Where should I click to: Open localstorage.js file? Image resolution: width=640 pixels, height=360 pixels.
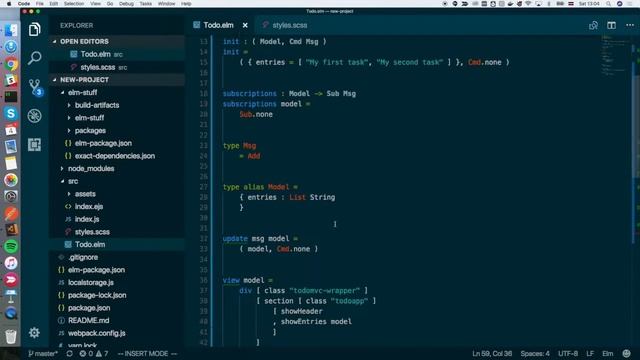tap(117, 282)
